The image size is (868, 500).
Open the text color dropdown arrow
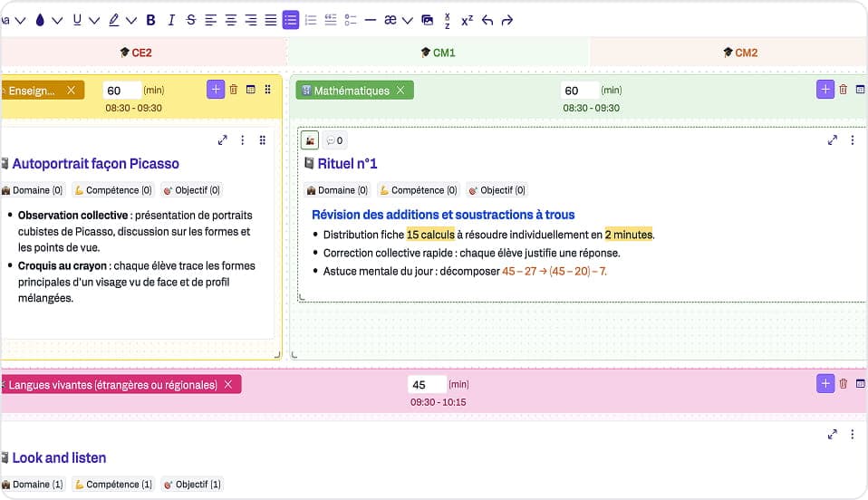click(x=57, y=20)
